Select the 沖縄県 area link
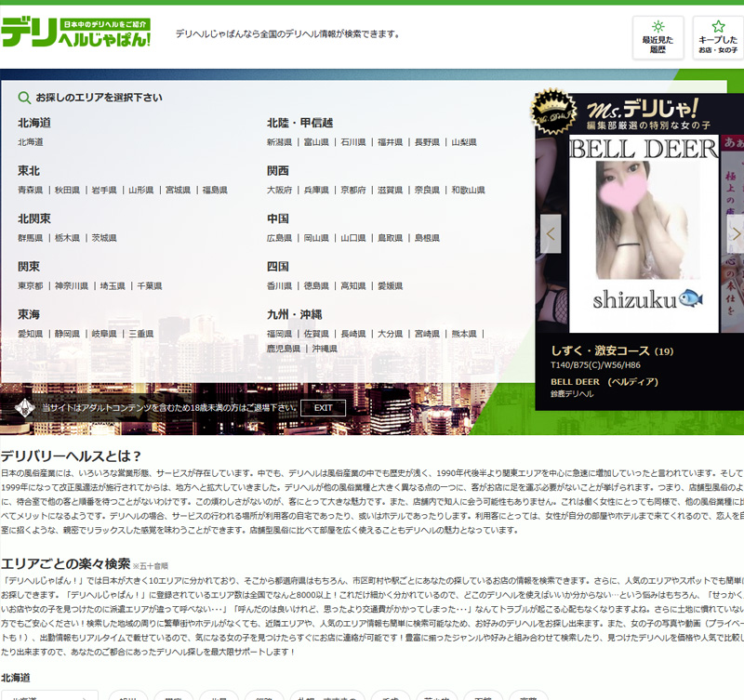The image size is (744, 700). pyautogui.click(x=325, y=349)
